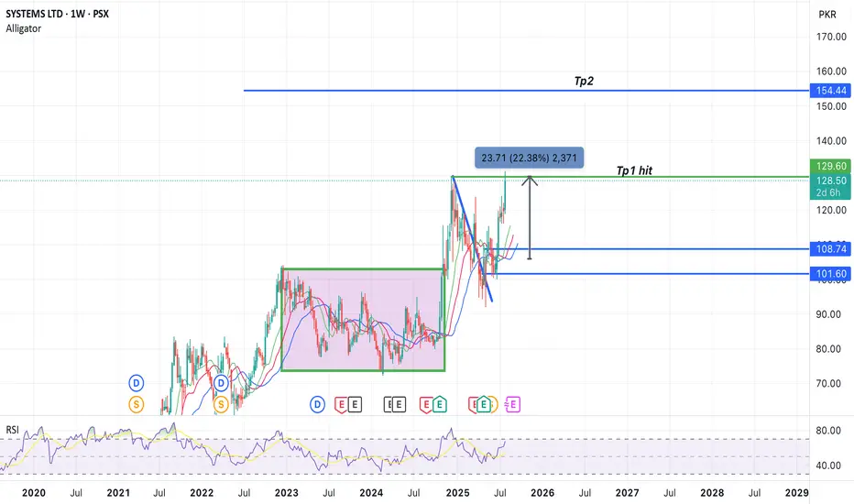Click the dividend D marker in mid 2023
Screen dimensions: 854x504
tap(318, 404)
